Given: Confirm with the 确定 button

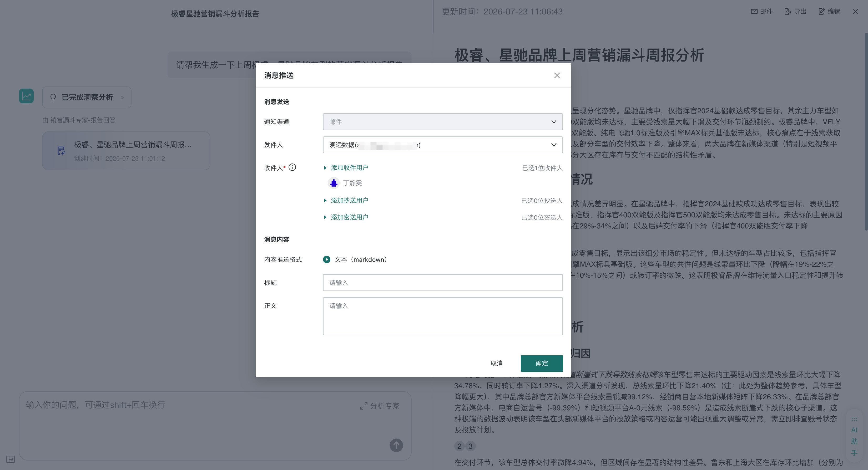Looking at the screenshot, I should tap(542, 363).
